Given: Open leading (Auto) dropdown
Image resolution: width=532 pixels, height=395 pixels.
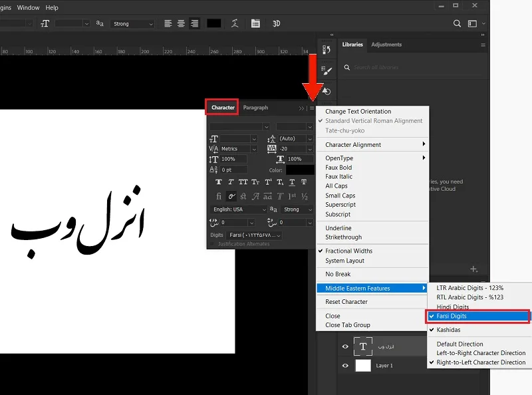Looking at the screenshot, I should click(x=309, y=139).
